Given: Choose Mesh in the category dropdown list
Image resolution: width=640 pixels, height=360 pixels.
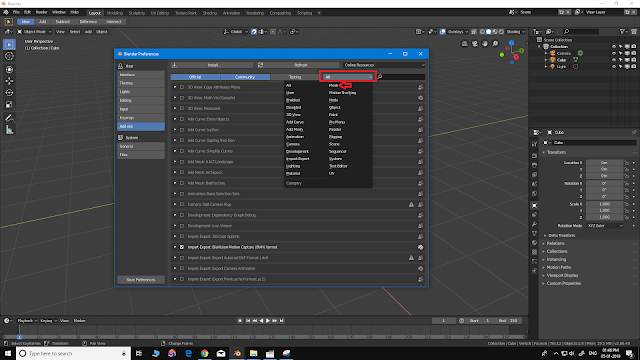Looking at the screenshot, I should (x=333, y=85).
